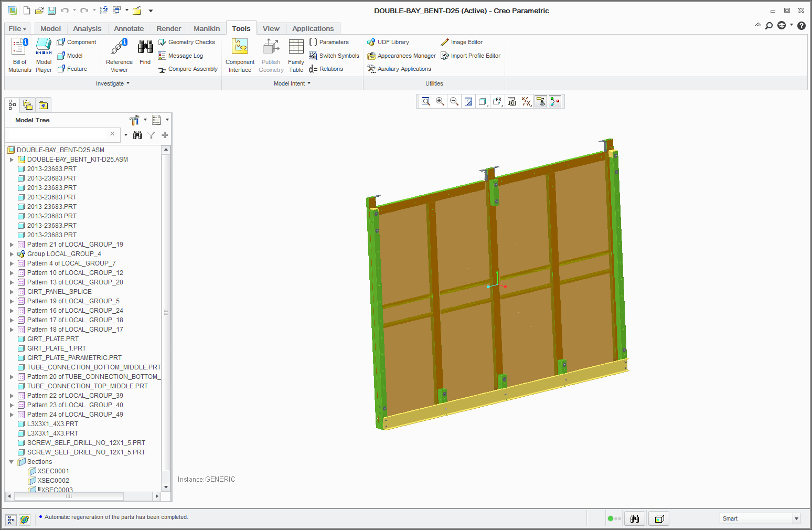
Task: Start Compare Assembly
Action: [188, 69]
